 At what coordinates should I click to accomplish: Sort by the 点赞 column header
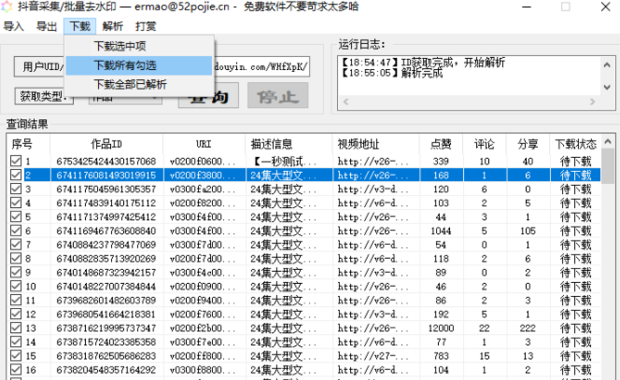(441, 144)
